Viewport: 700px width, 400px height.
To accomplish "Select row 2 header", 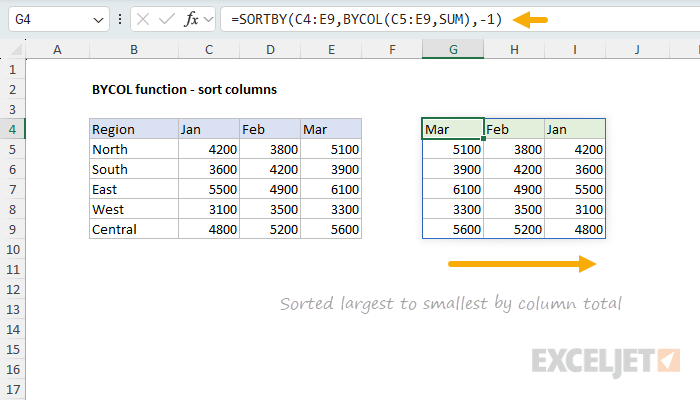I will coord(12,89).
